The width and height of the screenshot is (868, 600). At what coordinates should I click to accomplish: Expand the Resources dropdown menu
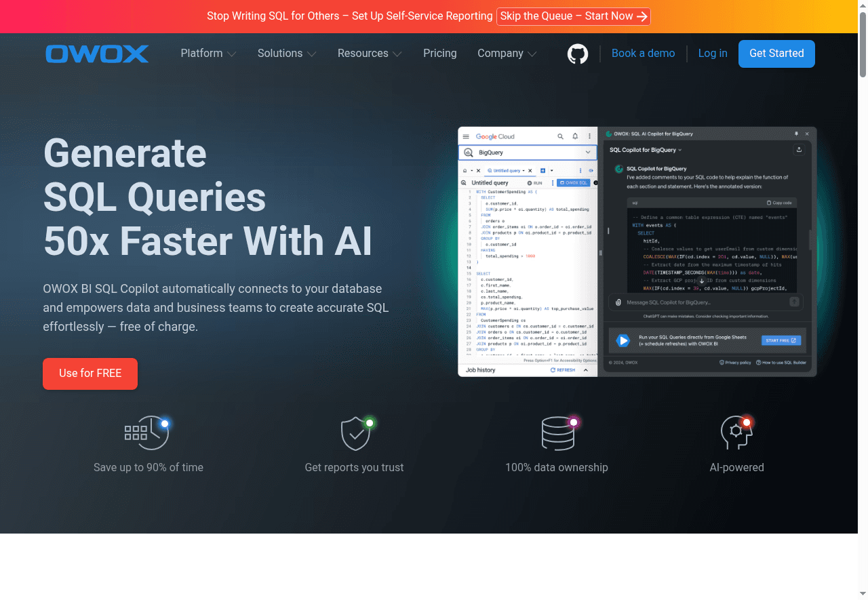click(369, 54)
